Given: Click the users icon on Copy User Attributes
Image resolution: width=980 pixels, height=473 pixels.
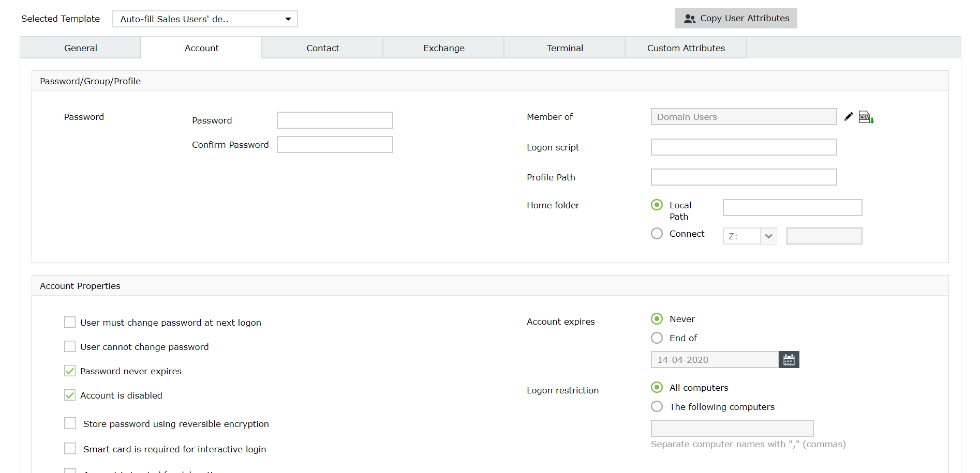Looking at the screenshot, I should point(690,18).
